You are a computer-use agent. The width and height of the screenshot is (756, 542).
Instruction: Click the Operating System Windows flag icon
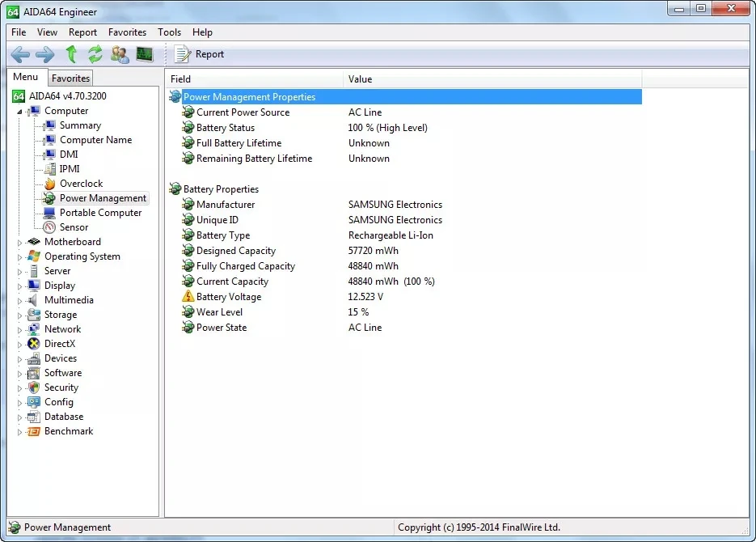click(34, 256)
